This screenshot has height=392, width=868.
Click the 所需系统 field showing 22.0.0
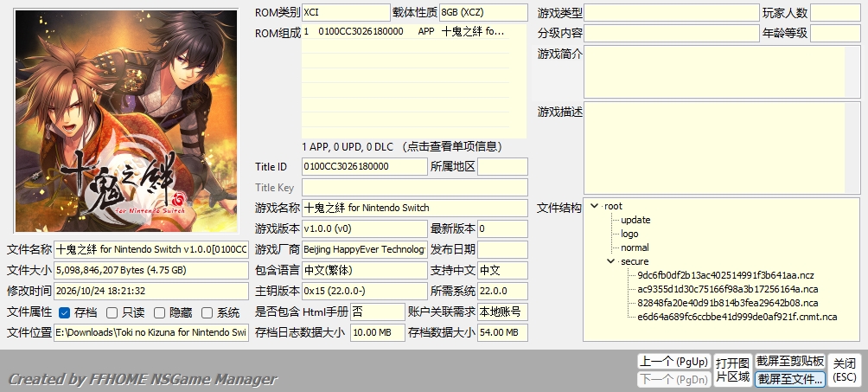point(502,291)
